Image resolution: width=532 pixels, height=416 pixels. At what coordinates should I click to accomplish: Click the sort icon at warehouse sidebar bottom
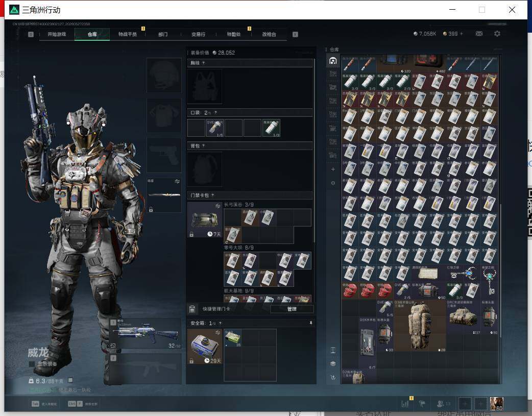coord(333,377)
